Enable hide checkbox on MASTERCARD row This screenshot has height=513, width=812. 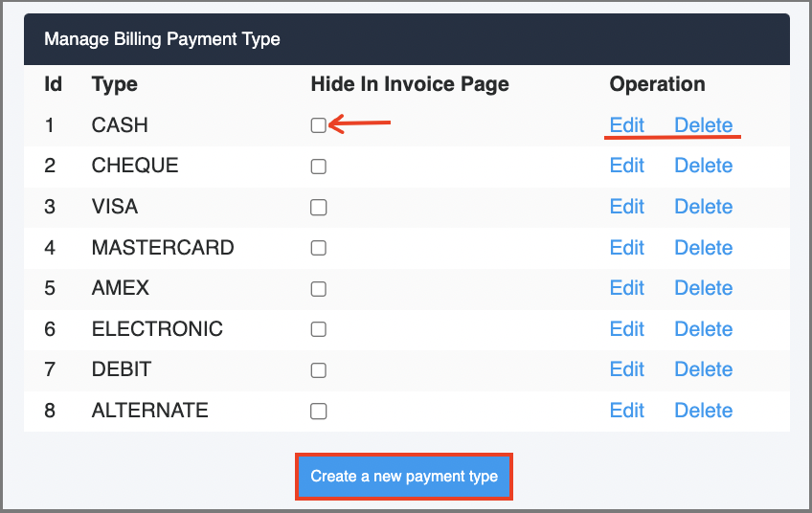click(x=319, y=248)
